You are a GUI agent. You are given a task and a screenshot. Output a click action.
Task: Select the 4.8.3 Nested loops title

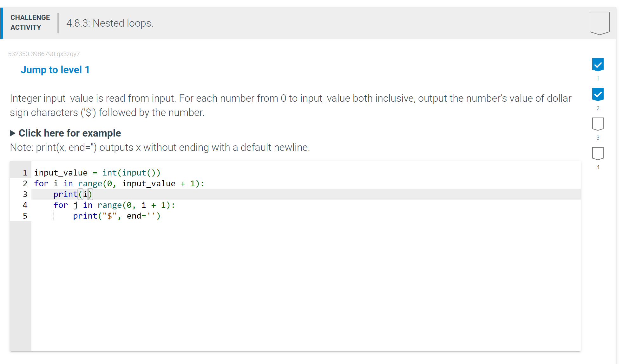coord(109,23)
